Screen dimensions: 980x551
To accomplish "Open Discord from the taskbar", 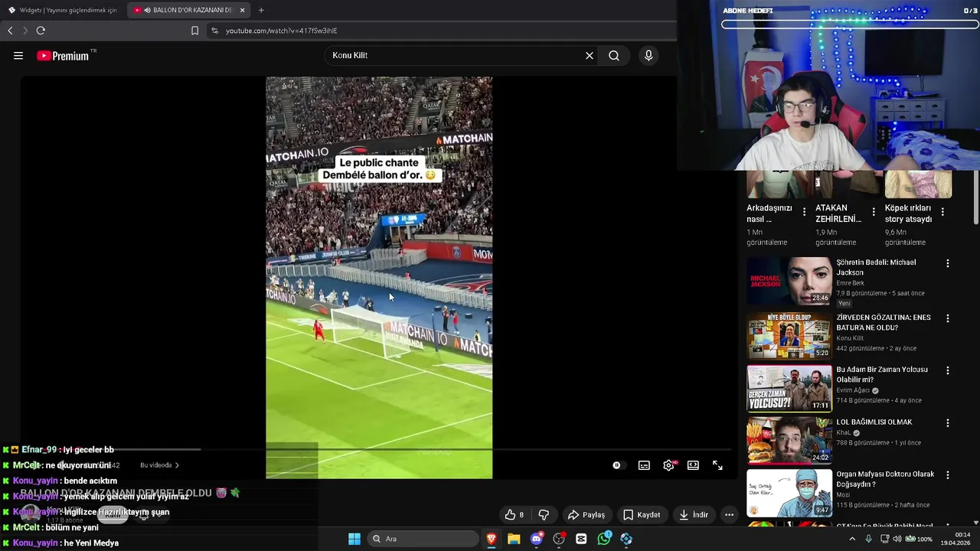I will coord(537,539).
